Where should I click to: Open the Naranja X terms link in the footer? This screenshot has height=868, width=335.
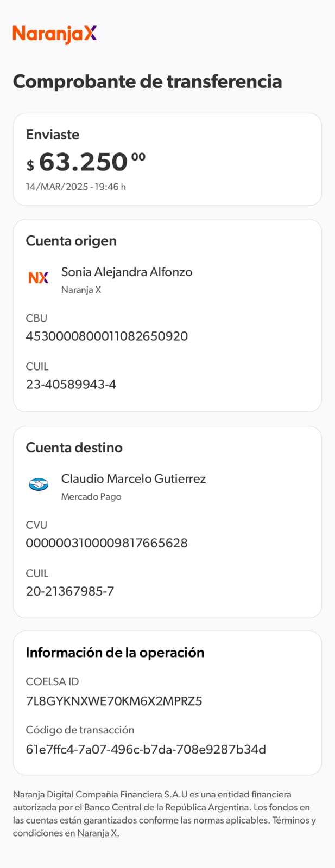point(98,833)
